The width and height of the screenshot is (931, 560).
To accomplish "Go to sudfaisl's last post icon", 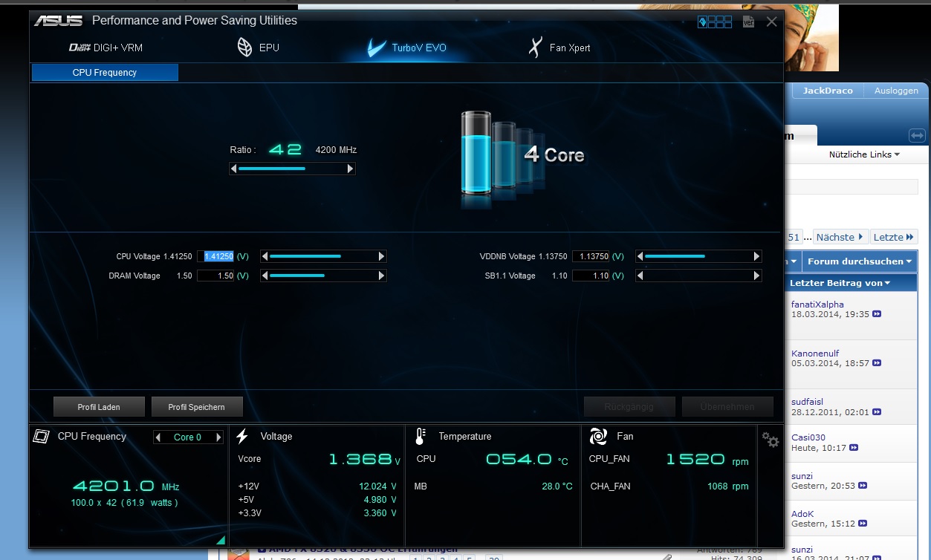I will [x=877, y=412].
